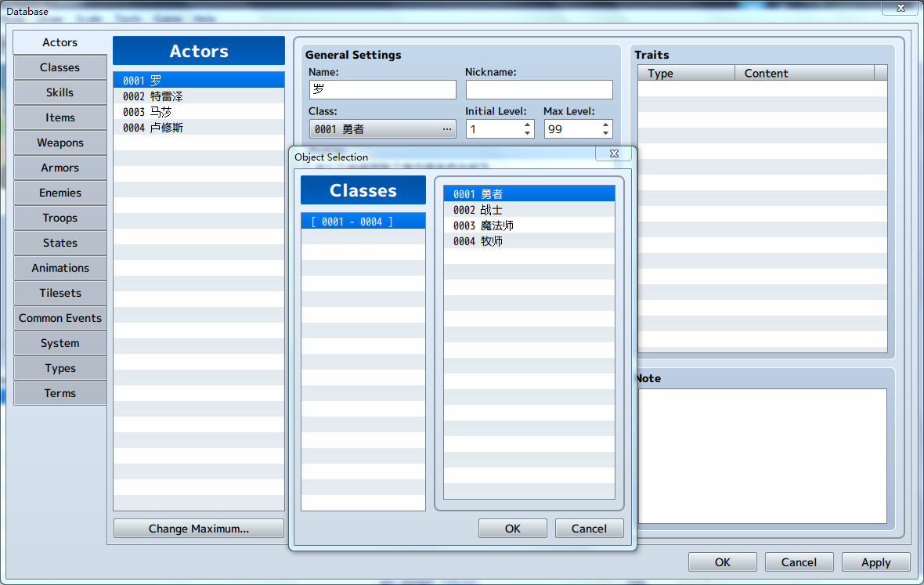Switch to the Classes tab

60,68
